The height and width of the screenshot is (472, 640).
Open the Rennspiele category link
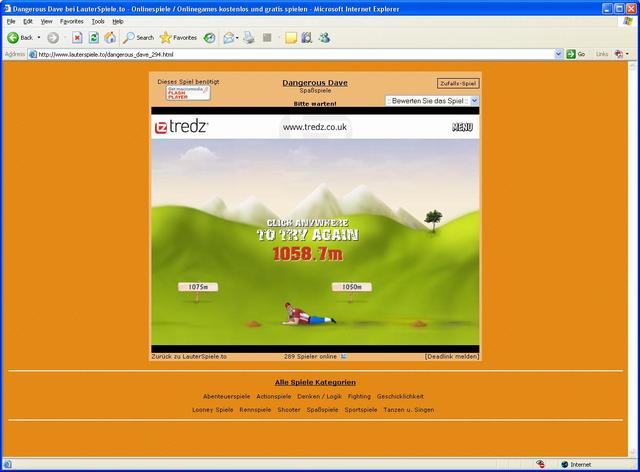[x=255, y=409]
